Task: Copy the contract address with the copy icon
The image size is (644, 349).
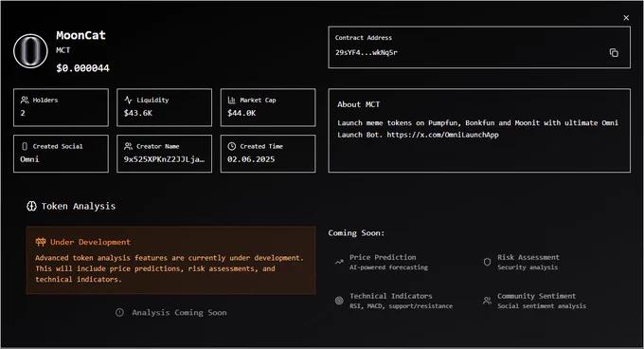Action: point(614,52)
